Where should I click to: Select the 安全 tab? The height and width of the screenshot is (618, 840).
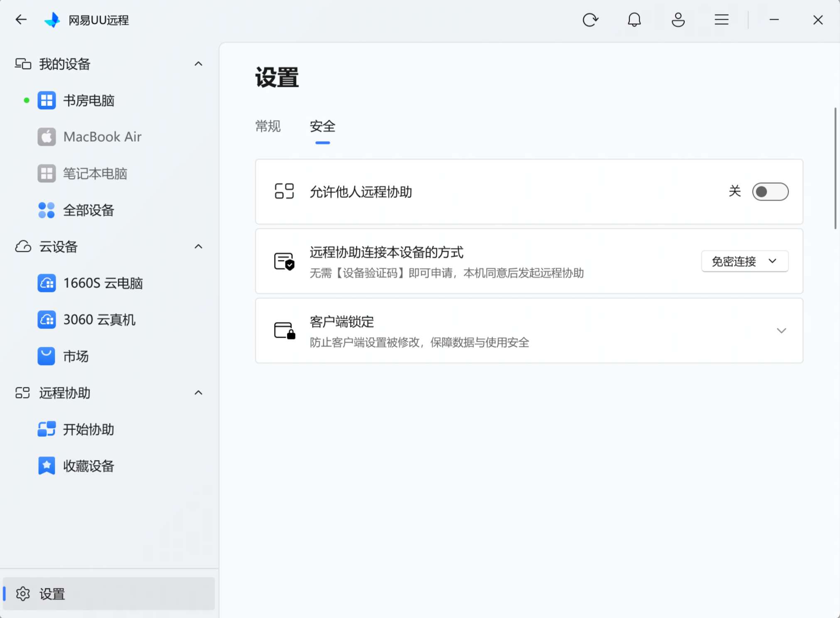pyautogui.click(x=322, y=126)
